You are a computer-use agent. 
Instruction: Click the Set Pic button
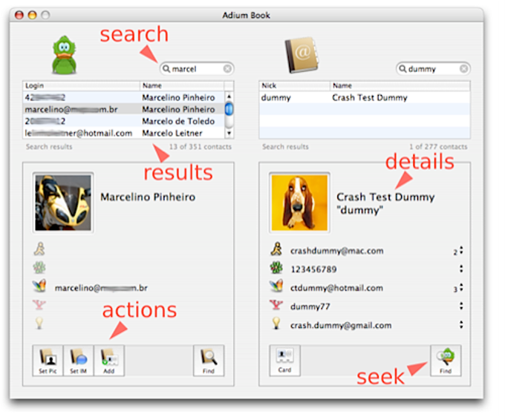[x=48, y=361]
